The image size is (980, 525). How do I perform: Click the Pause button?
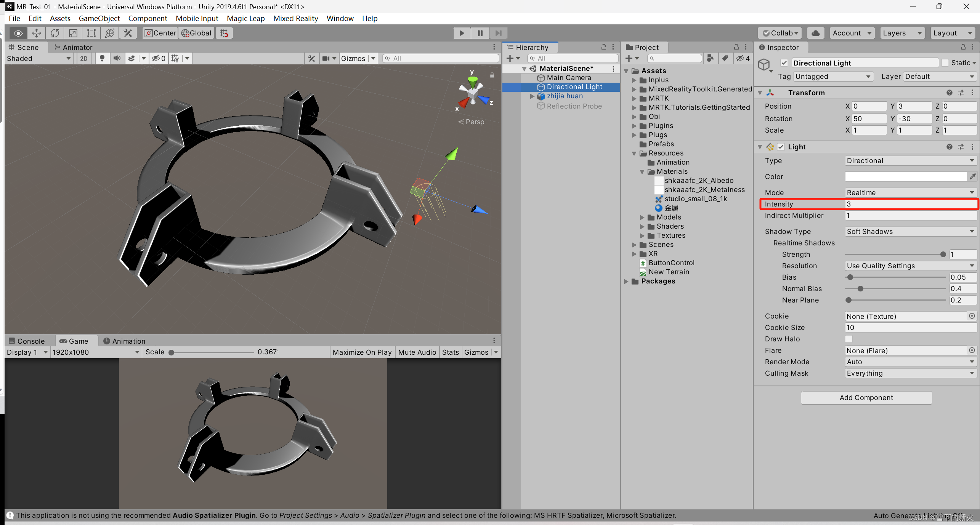(x=480, y=33)
